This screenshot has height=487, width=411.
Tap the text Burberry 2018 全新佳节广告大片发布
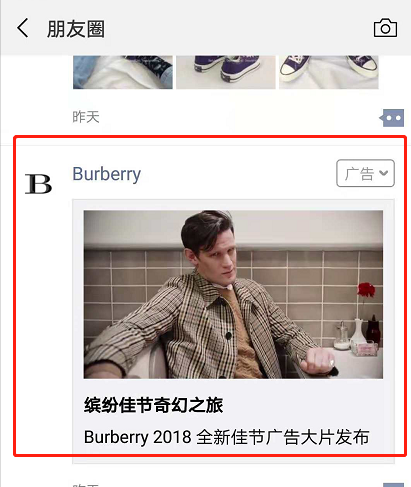(226, 437)
